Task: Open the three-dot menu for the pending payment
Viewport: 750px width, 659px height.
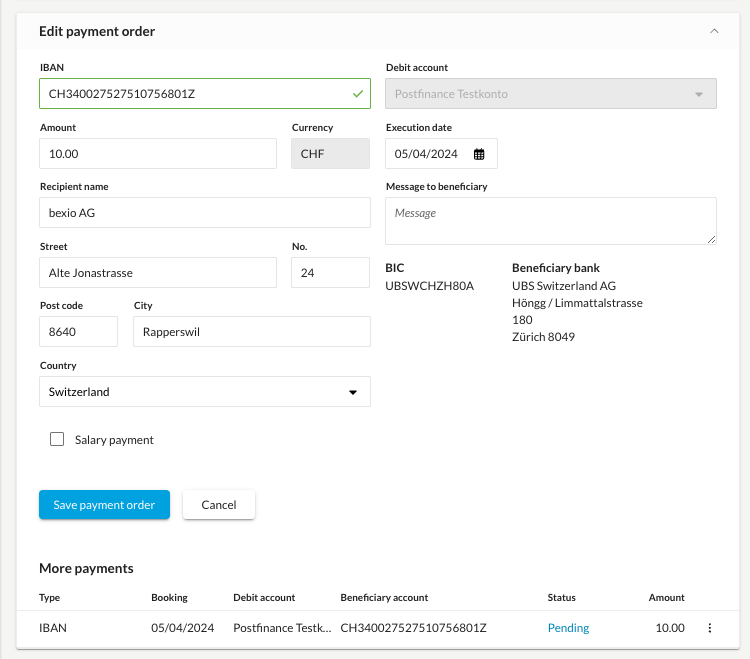Action: point(710,628)
